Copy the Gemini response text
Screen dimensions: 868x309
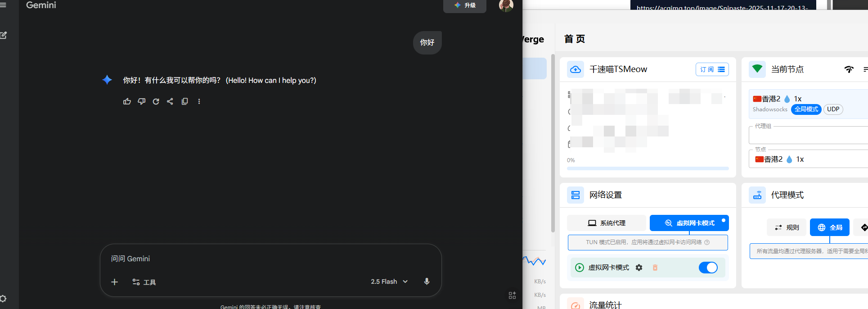pos(184,101)
